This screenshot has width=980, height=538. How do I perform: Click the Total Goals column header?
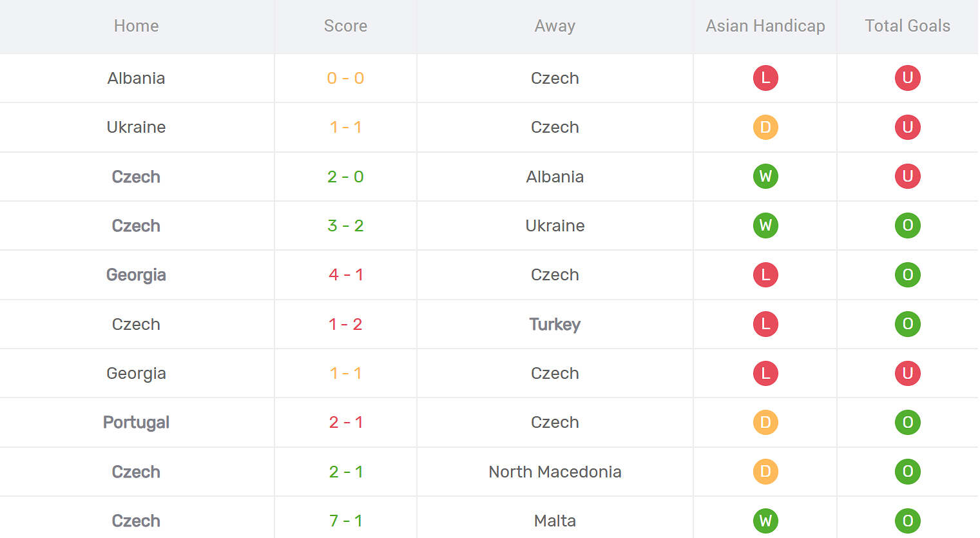tap(907, 26)
